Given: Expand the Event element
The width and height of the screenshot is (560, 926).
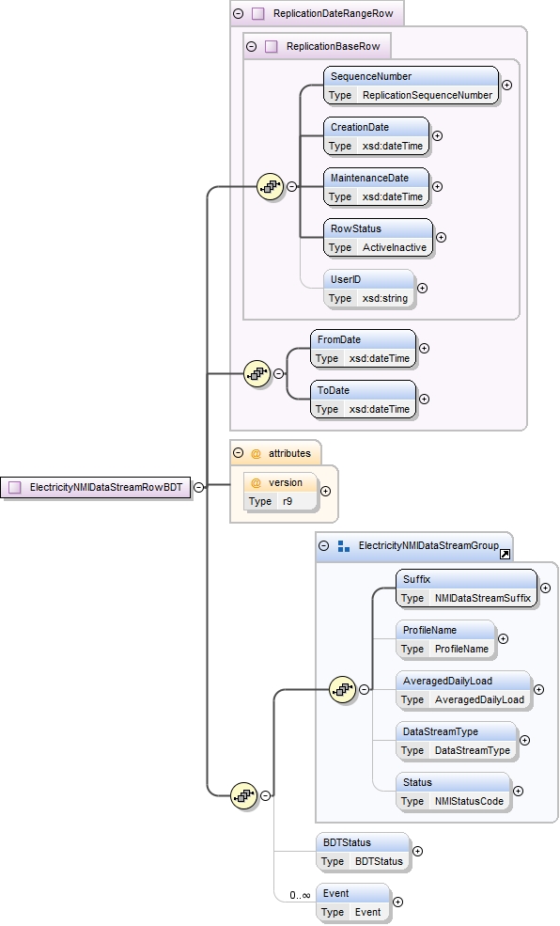Looking at the screenshot, I should (397, 902).
